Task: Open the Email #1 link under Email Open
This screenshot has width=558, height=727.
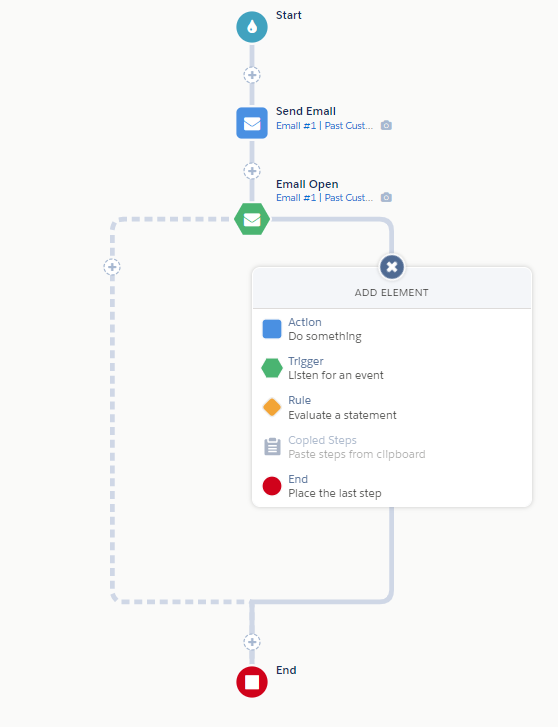Action: 324,198
